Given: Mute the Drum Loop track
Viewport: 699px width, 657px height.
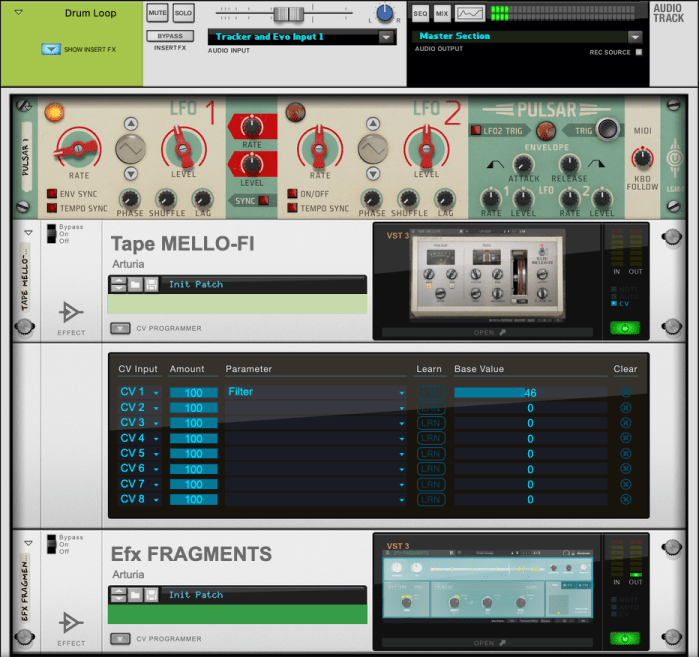Looking at the screenshot, I should (157, 13).
